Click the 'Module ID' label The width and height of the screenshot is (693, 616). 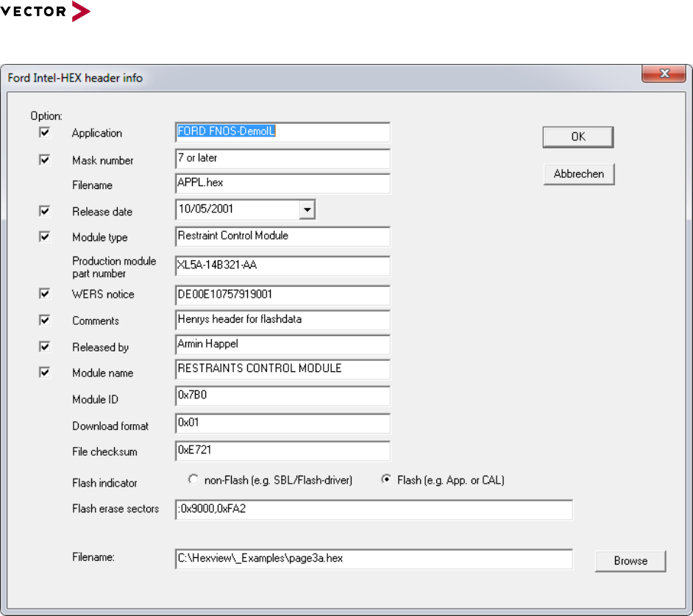[x=95, y=400]
